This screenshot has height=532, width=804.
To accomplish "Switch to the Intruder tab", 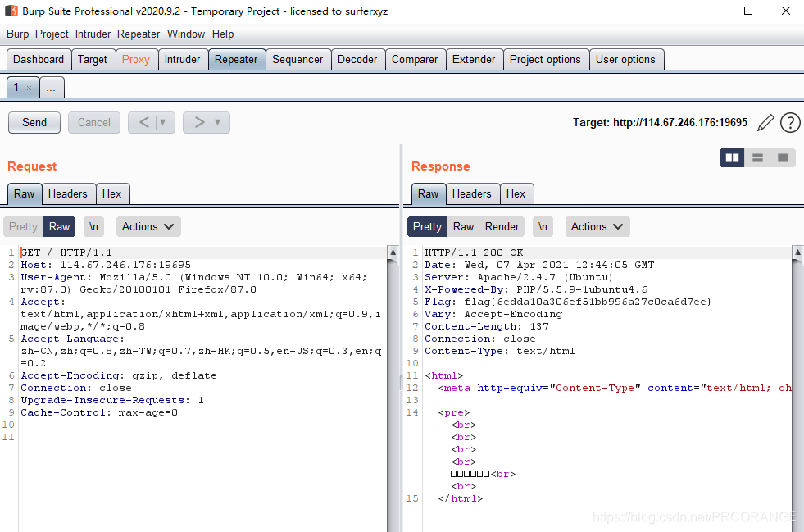I will 183,60.
